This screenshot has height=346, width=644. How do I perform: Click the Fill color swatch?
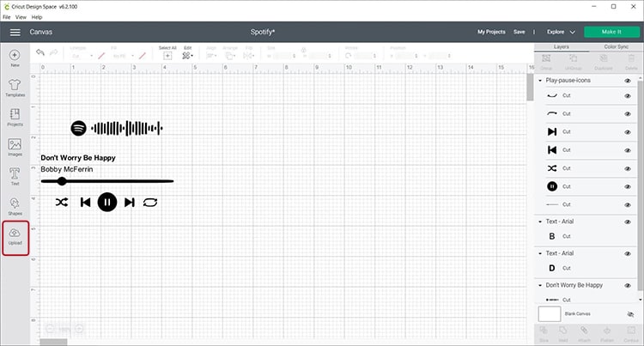tap(143, 56)
